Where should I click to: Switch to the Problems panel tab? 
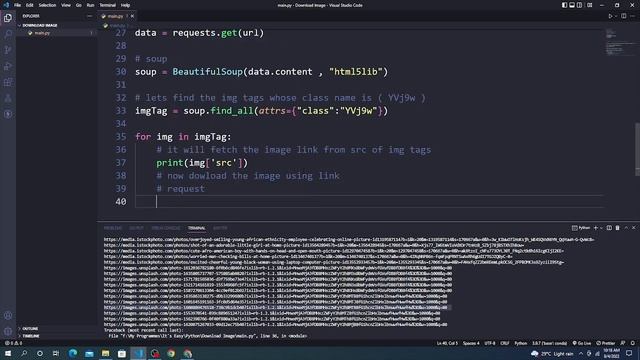tap(113, 228)
